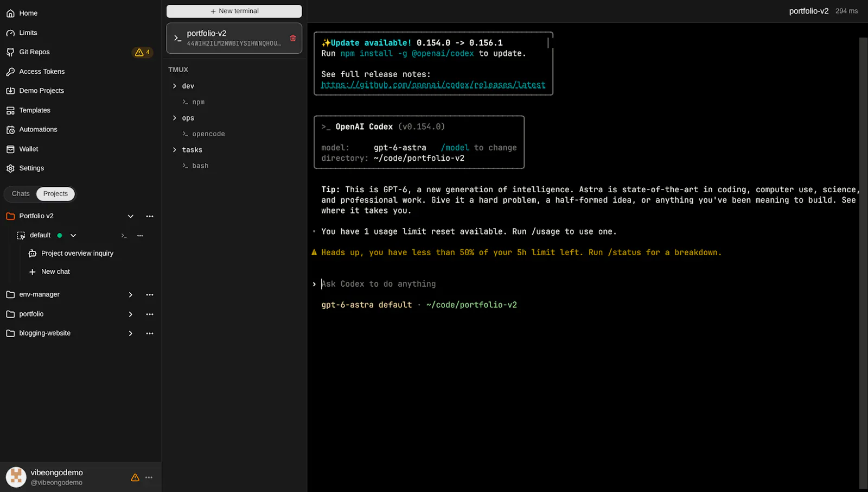Click the 294 ms latency indicator
This screenshot has height=492, width=868.
click(846, 11)
